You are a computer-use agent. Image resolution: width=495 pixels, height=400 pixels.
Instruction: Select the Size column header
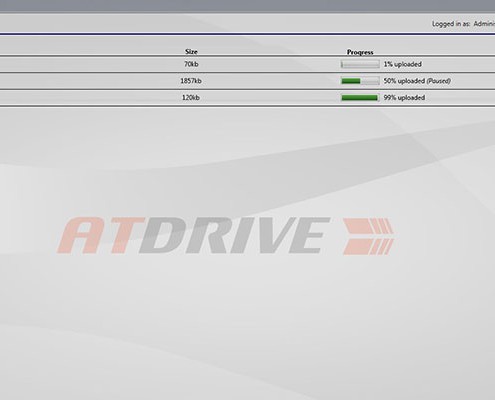pos(191,52)
